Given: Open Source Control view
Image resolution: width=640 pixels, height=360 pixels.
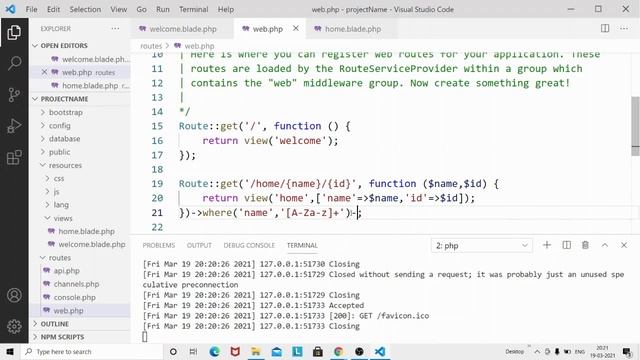Looking at the screenshot, I should coord(14,95).
